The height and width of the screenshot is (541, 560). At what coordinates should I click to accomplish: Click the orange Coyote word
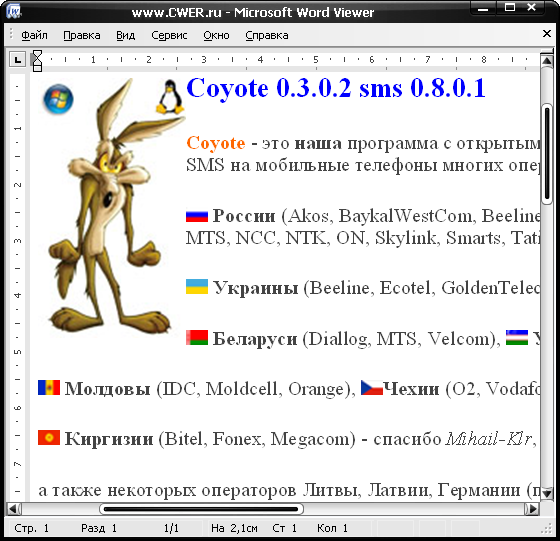(216, 143)
